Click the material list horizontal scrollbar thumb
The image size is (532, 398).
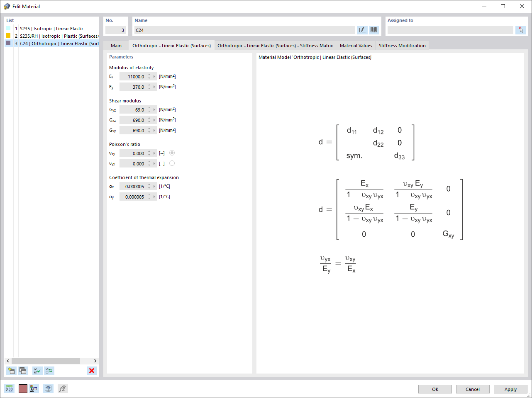[46, 361]
